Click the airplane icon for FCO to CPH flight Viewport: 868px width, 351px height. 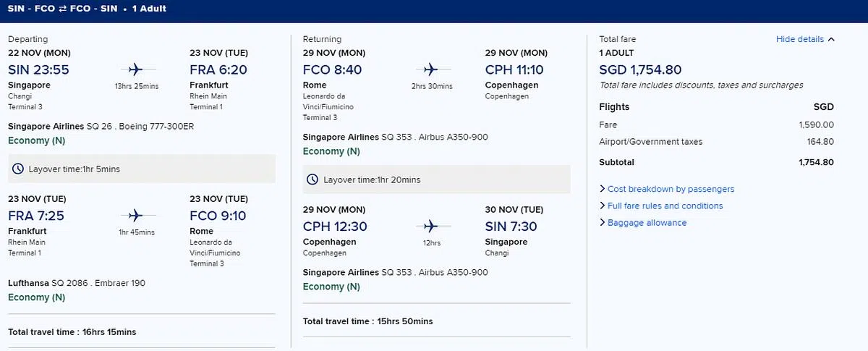coord(431,69)
